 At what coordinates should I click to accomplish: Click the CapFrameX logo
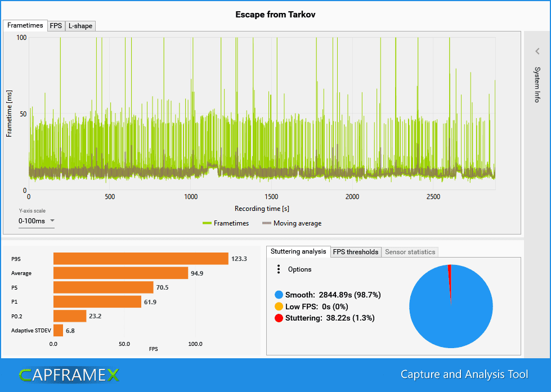click(69, 375)
